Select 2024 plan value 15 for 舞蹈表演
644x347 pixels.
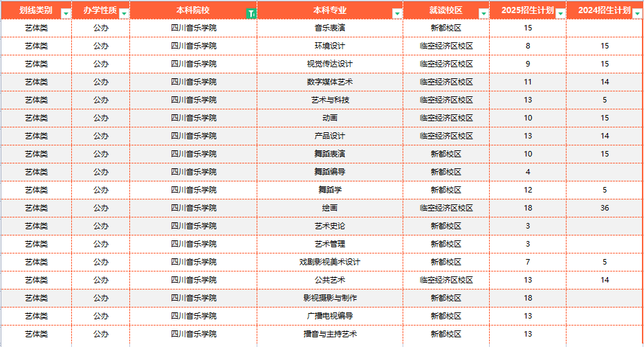(x=605, y=154)
